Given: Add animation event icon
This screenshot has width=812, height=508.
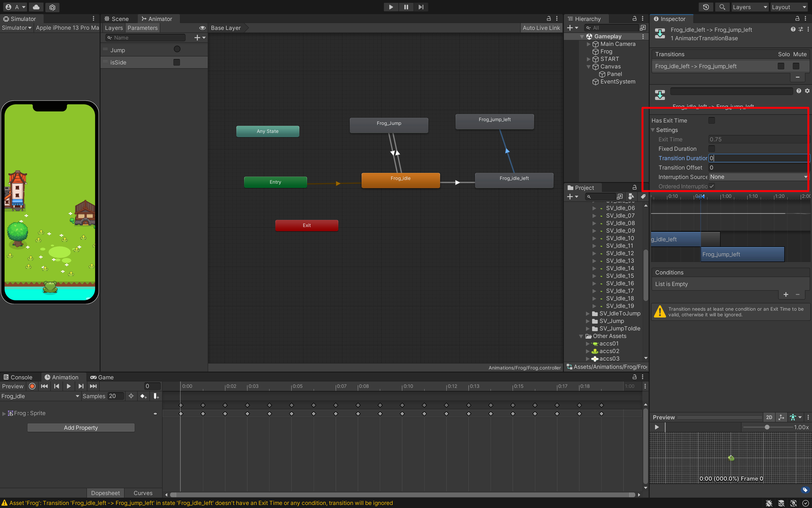Looking at the screenshot, I should [x=156, y=396].
